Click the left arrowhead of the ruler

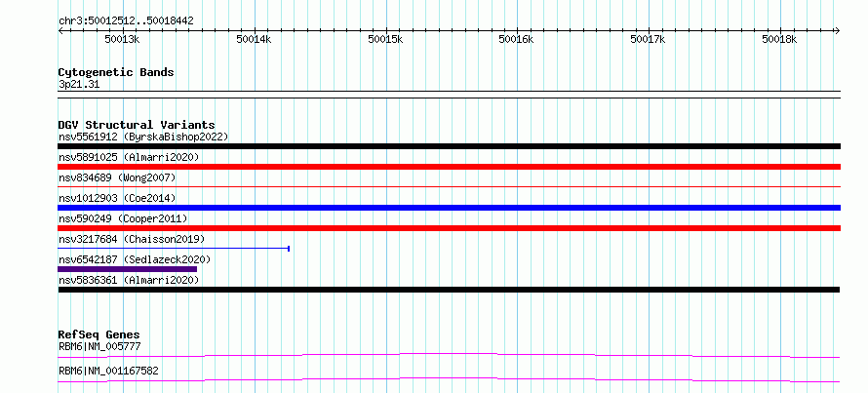(60, 30)
